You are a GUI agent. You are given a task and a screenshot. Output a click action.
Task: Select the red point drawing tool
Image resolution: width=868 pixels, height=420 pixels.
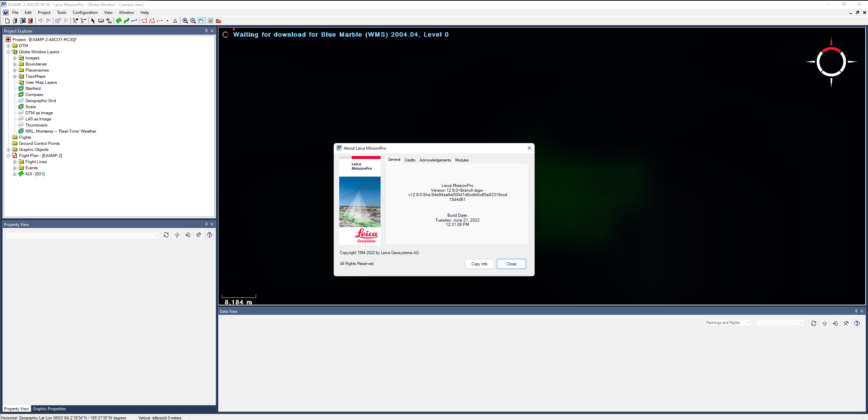click(x=168, y=21)
